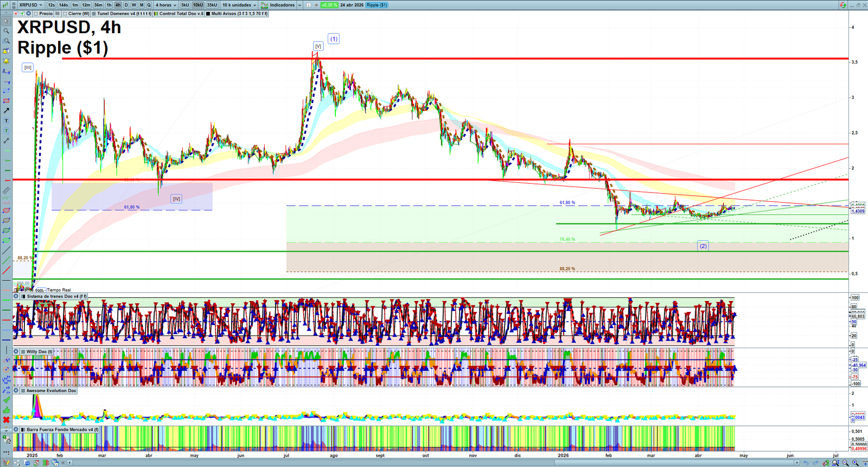Select the magnifier zoom tool

point(7,31)
